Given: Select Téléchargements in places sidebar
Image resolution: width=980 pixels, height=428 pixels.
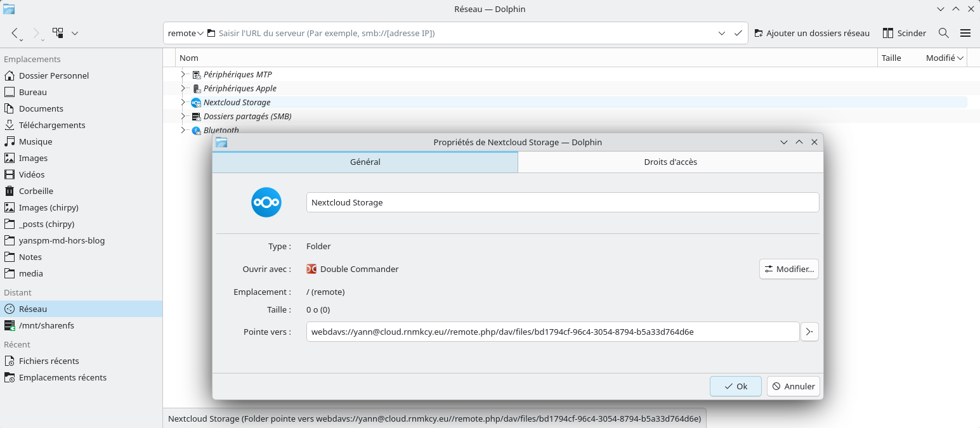Looking at the screenshot, I should (x=51, y=125).
